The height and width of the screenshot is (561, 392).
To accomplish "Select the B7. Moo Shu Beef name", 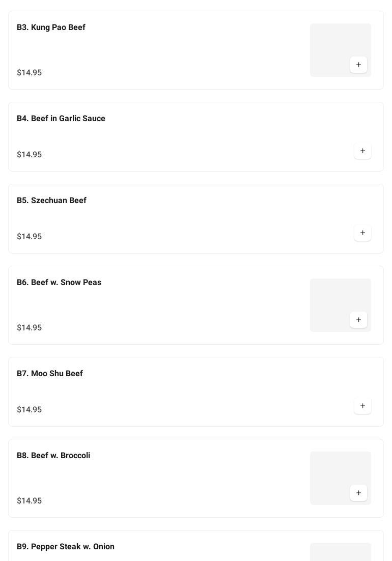I will click(x=50, y=374).
